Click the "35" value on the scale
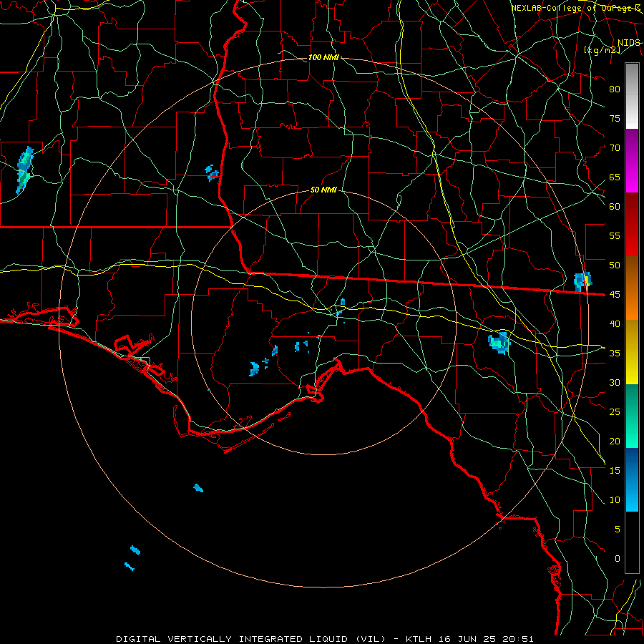644x644 pixels. (615, 353)
